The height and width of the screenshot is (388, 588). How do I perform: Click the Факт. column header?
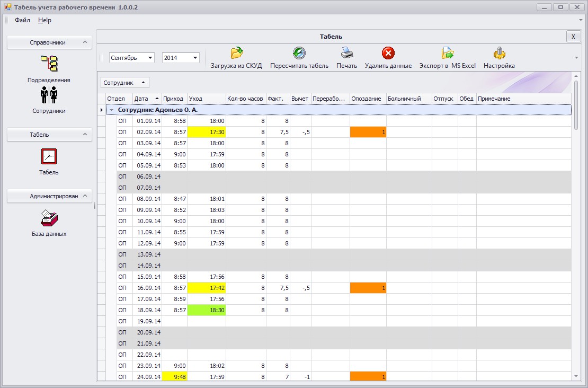click(278, 99)
